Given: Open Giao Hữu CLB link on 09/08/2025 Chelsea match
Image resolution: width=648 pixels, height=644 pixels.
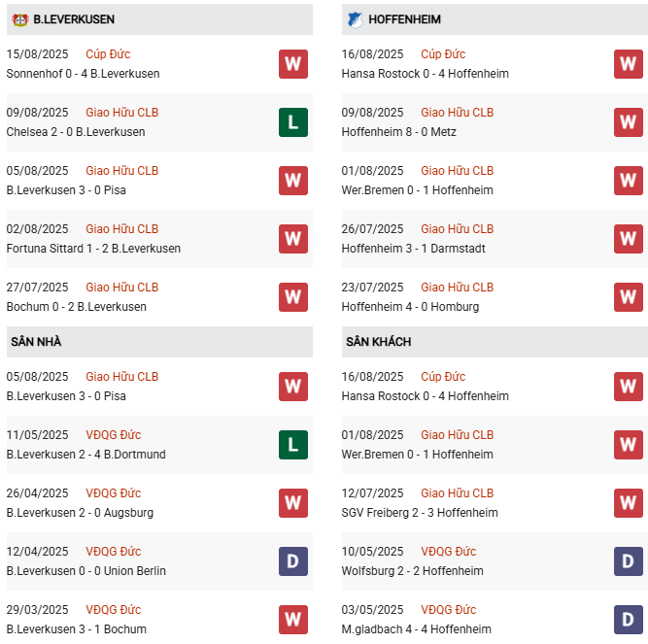Looking at the screenshot, I should [x=121, y=113].
